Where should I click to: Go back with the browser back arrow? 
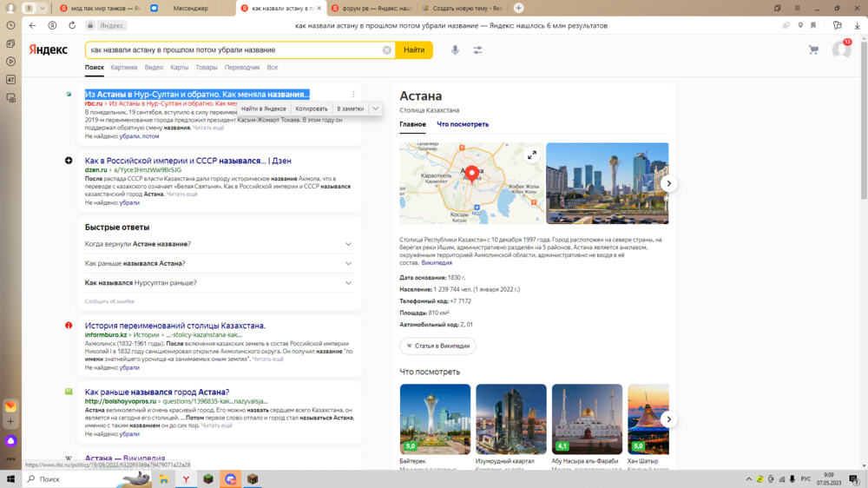pyautogui.click(x=33, y=25)
